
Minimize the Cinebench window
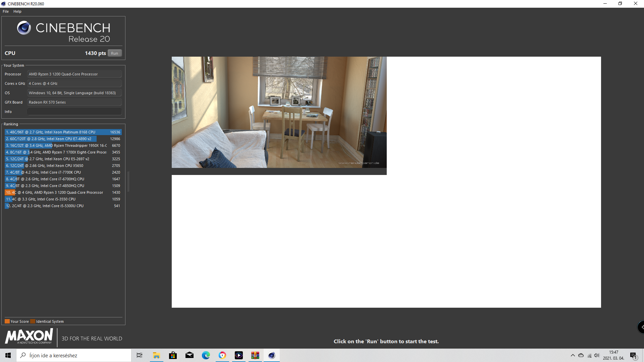[605, 4]
